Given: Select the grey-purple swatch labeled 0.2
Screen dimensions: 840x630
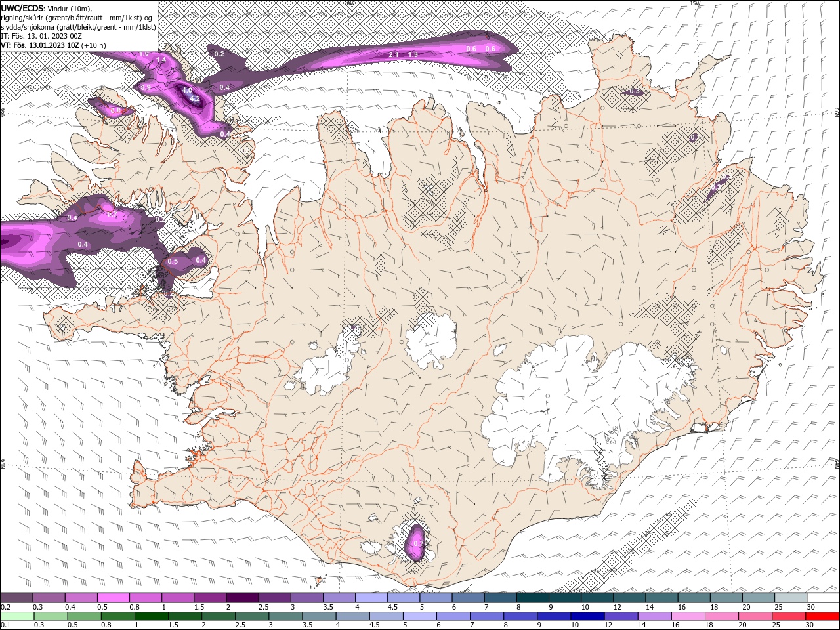Looking at the screenshot, I should 16,598.
